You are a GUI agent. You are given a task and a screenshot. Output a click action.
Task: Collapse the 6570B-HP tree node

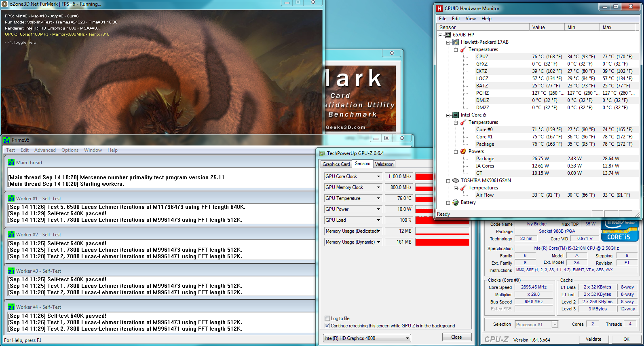tap(440, 35)
